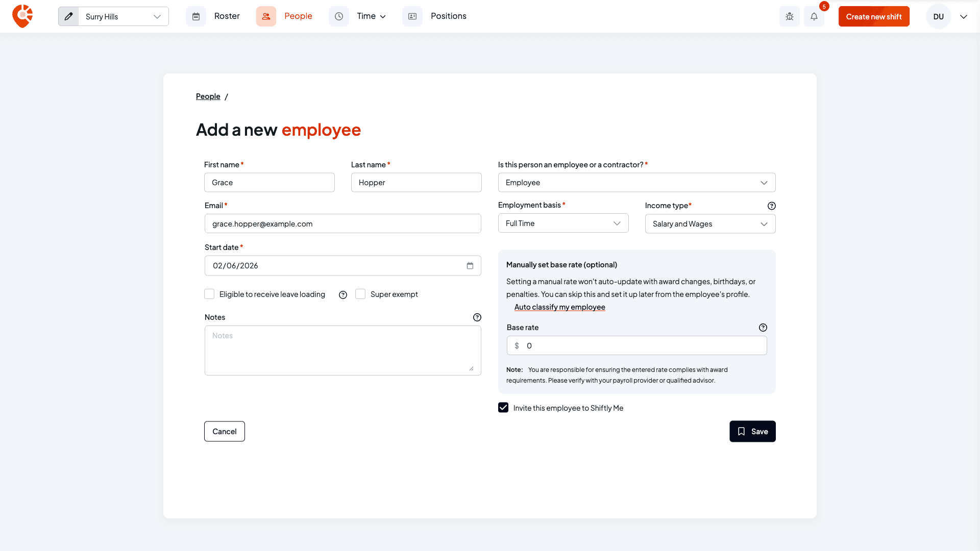Screen dimensions: 980x551
Task: Tick Eligible to receive leave loading
Action: (x=209, y=294)
